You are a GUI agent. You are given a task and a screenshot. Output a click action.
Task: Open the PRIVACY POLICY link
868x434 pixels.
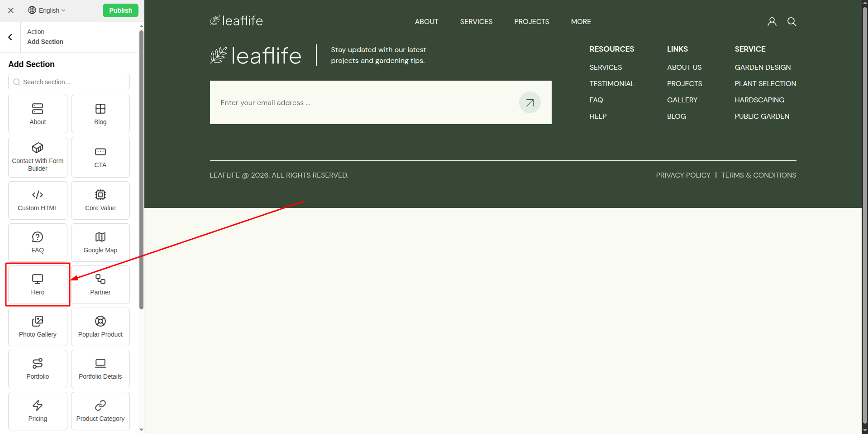point(683,175)
